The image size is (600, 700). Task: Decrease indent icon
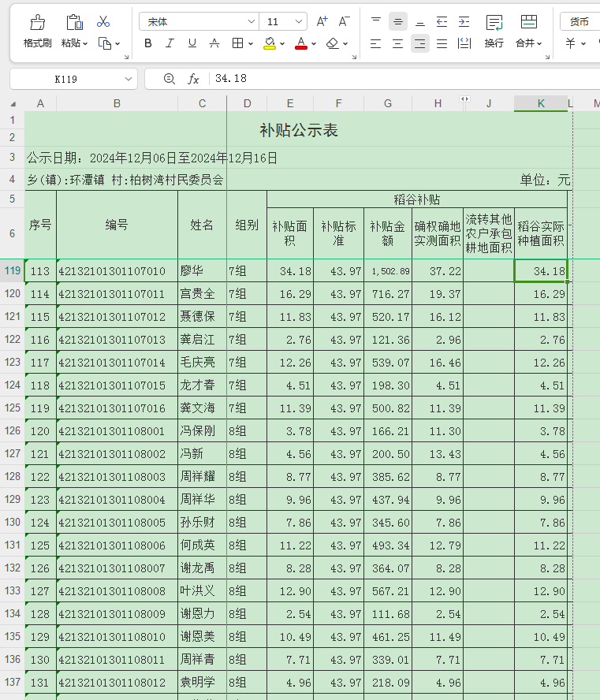click(x=442, y=21)
